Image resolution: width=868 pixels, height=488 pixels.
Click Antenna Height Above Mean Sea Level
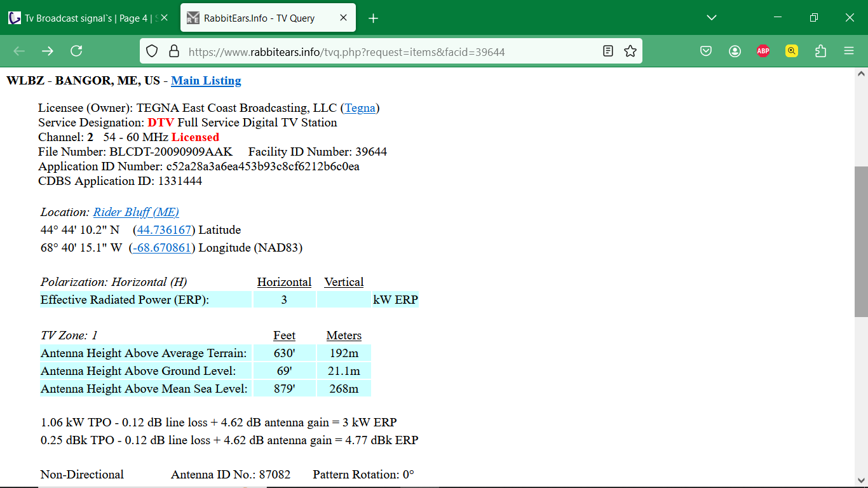coord(146,389)
